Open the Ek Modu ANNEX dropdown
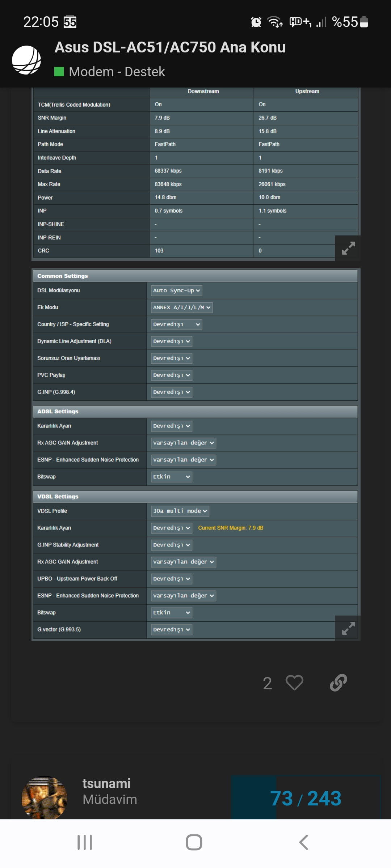Viewport: 391px width, 868px height. [181, 307]
